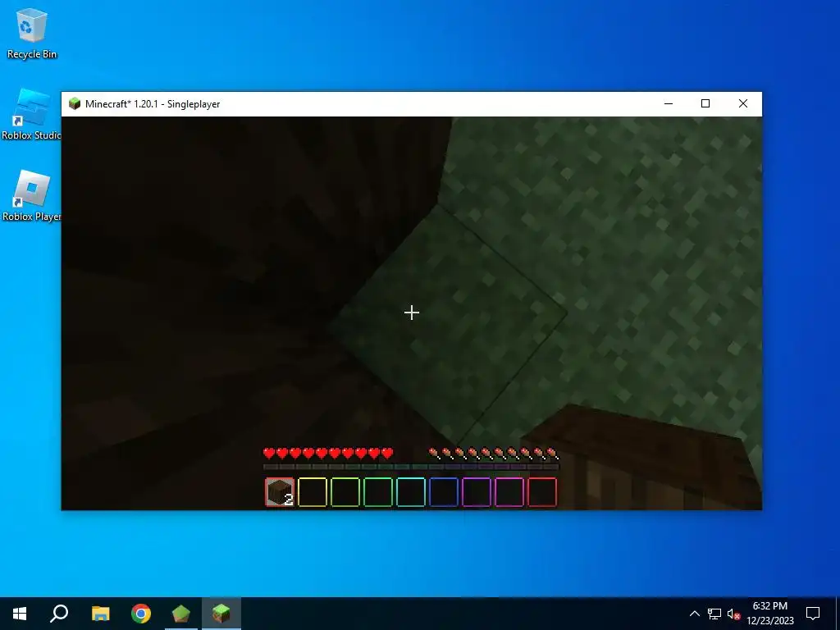Switch to the Minecraft Launcher taskbar icon
This screenshot has width=840, height=630.
pos(181,614)
